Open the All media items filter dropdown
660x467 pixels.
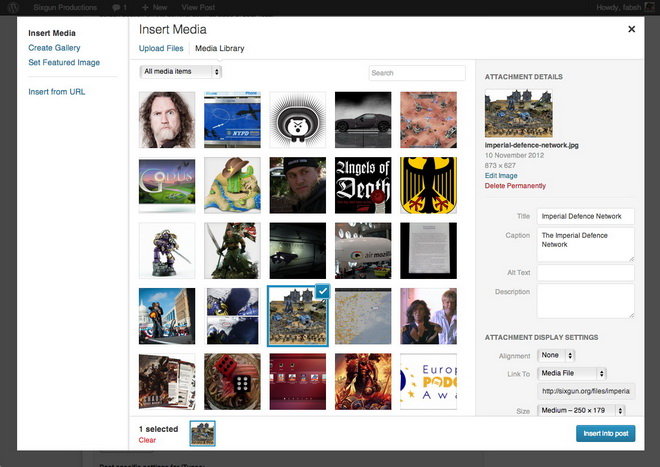(181, 72)
